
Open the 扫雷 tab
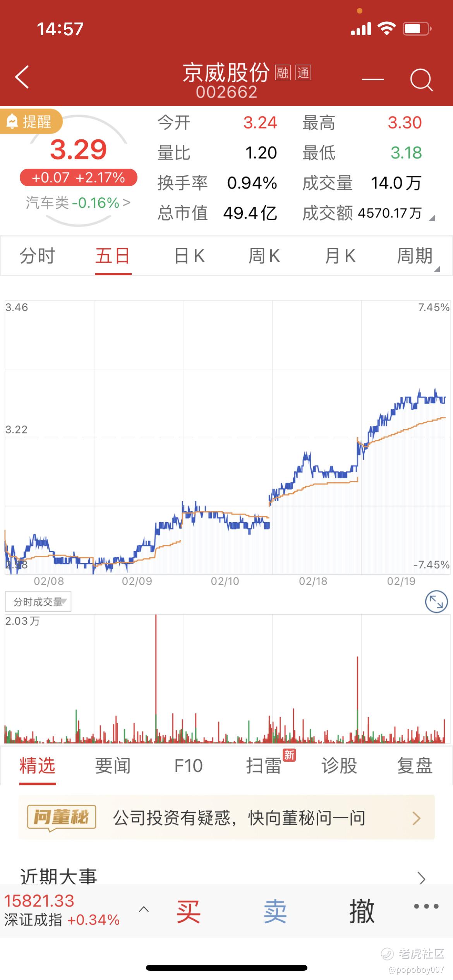[264, 766]
